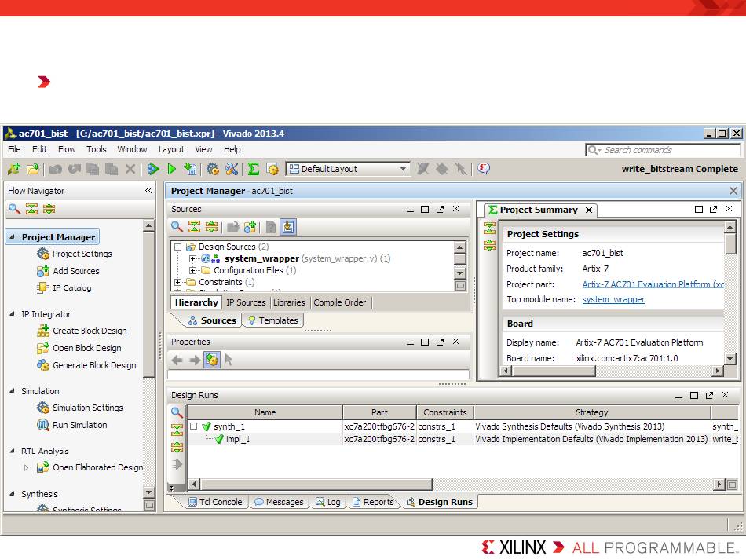Collapse the IP Integrator section

coord(13,313)
